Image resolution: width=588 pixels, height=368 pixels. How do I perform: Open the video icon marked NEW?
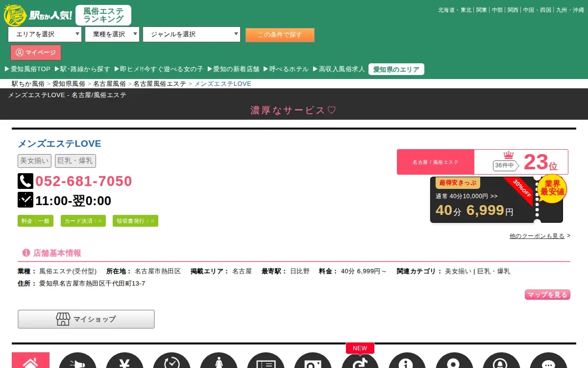tap(360, 361)
